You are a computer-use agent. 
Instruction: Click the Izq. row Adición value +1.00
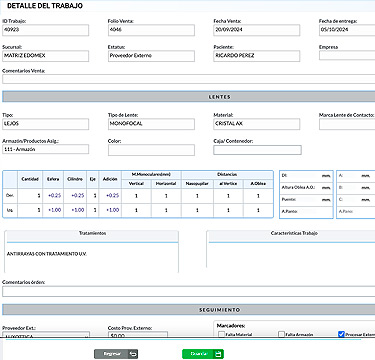coord(112,210)
